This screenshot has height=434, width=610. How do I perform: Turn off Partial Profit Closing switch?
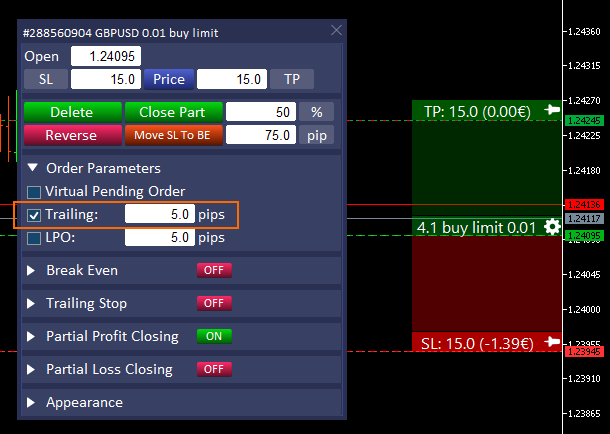tap(214, 336)
